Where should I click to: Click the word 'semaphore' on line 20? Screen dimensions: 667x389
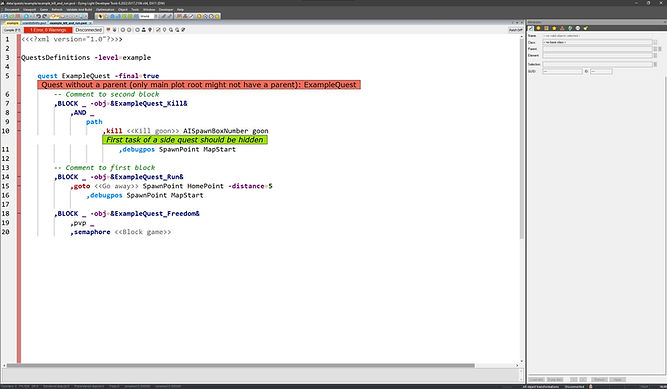point(92,232)
